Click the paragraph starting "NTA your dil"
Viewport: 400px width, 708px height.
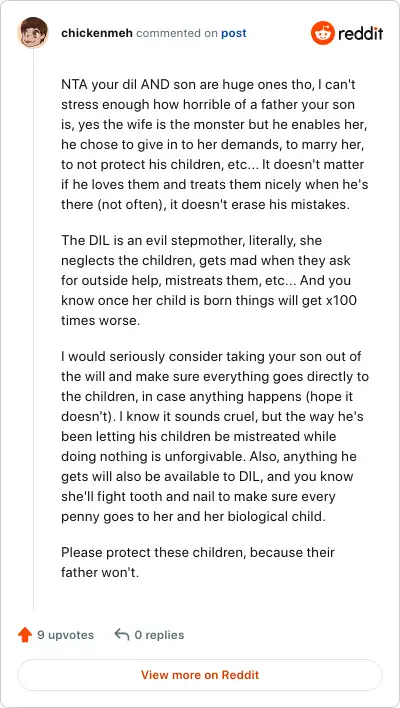(x=214, y=144)
